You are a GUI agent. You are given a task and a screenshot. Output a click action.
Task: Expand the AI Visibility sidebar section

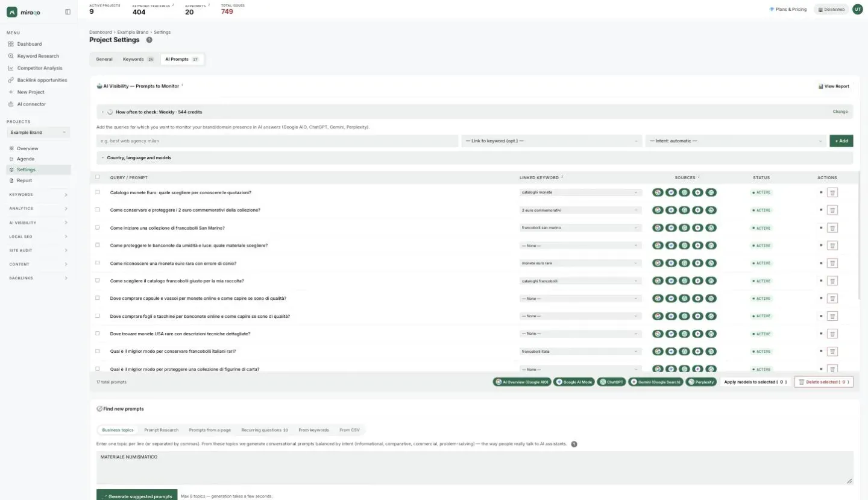click(x=39, y=223)
